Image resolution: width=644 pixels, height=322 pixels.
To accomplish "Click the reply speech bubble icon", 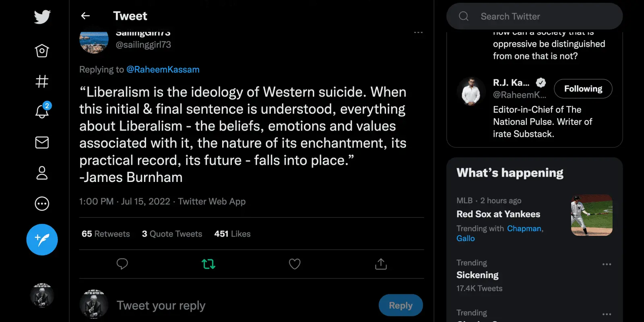I will [x=122, y=264].
